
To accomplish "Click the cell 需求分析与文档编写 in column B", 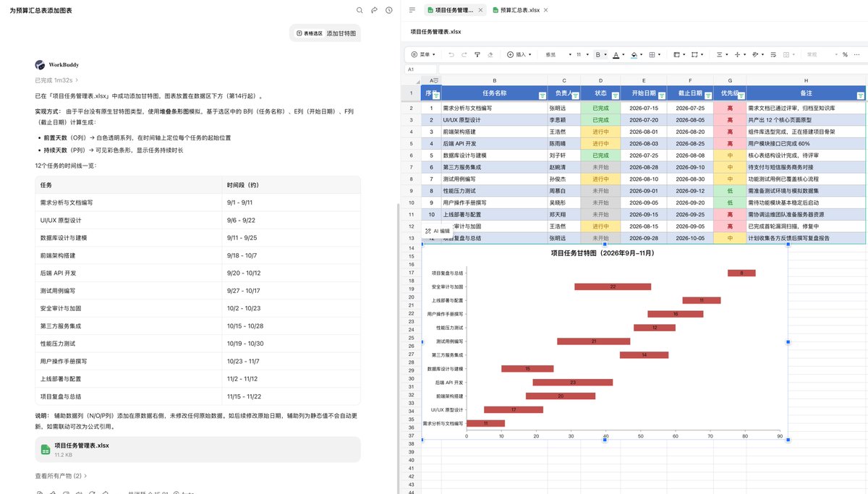I will [x=494, y=108].
